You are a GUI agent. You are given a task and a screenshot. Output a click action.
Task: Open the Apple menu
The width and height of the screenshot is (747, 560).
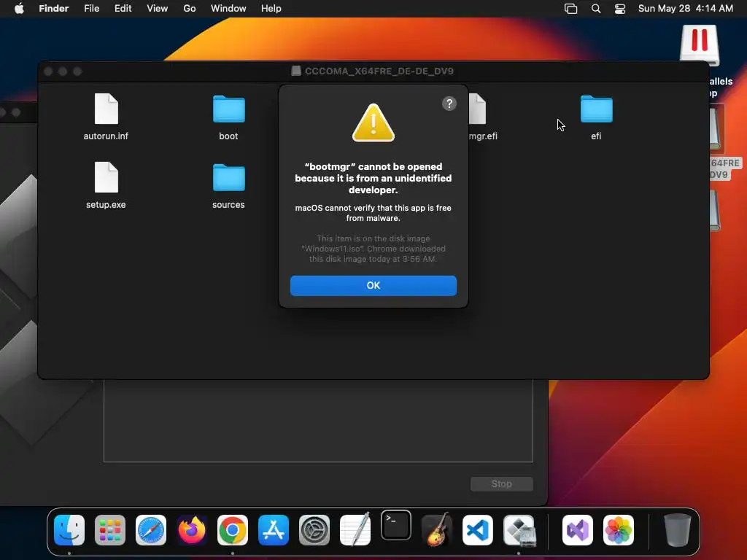(19, 8)
